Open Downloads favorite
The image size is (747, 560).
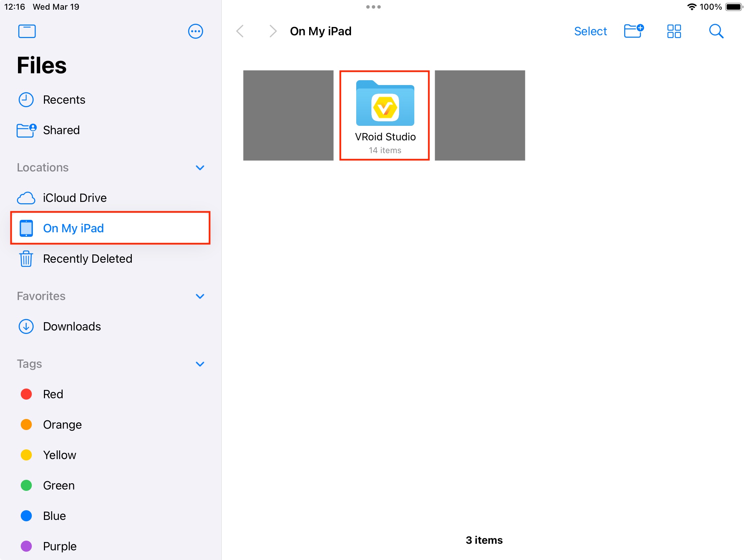pyautogui.click(x=111, y=326)
